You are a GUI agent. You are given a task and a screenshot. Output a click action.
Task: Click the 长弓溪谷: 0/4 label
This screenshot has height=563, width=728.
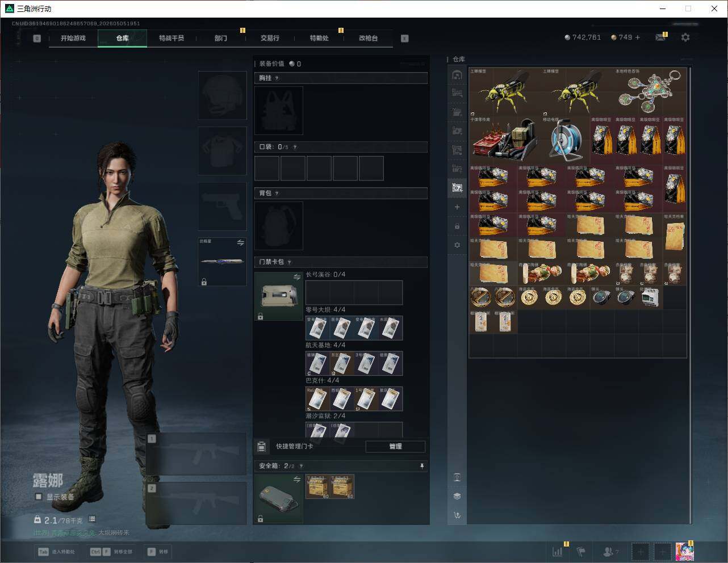point(325,275)
